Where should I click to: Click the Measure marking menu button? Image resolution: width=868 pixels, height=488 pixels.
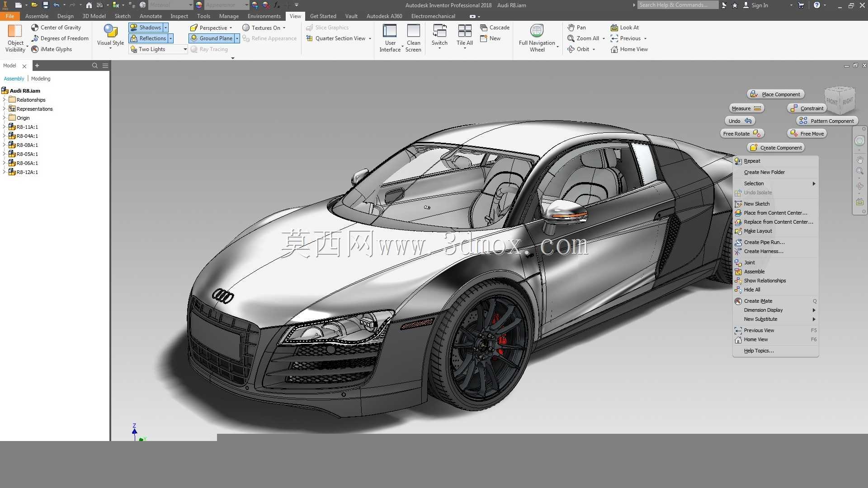(x=746, y=108)
